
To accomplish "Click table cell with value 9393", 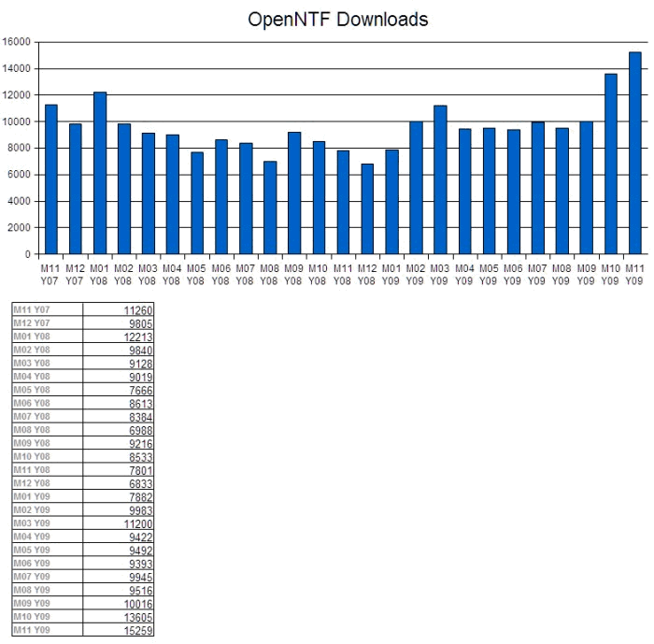I will 118,564.
